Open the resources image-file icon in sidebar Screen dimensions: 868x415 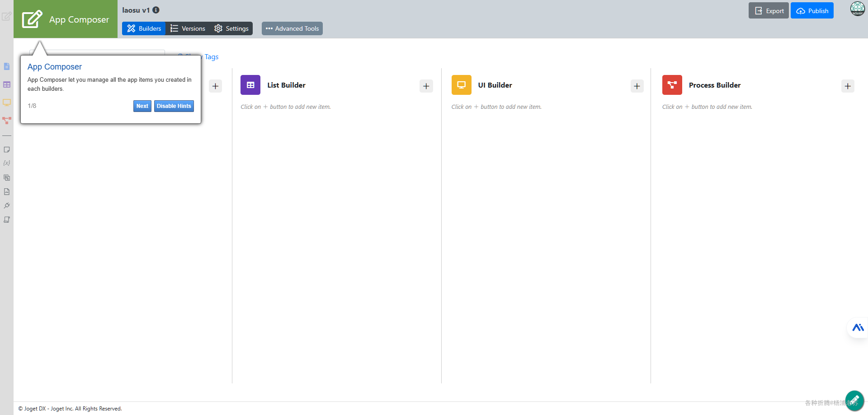pos(7,191)
